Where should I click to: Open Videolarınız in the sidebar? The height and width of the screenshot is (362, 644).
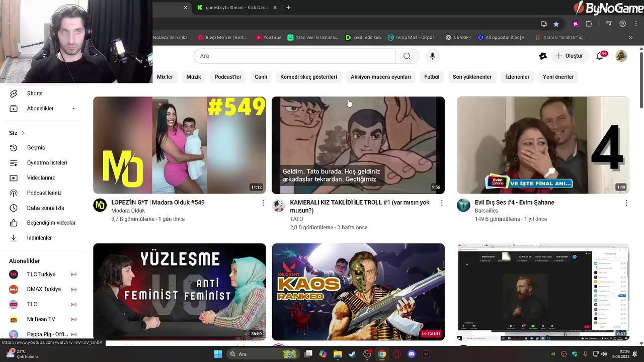tap(43, 178)
